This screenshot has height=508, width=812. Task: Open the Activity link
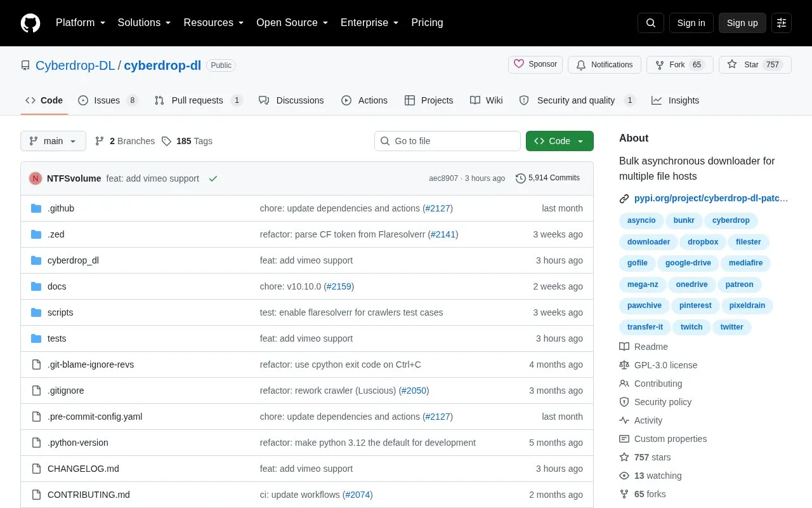tap(641, 420)
